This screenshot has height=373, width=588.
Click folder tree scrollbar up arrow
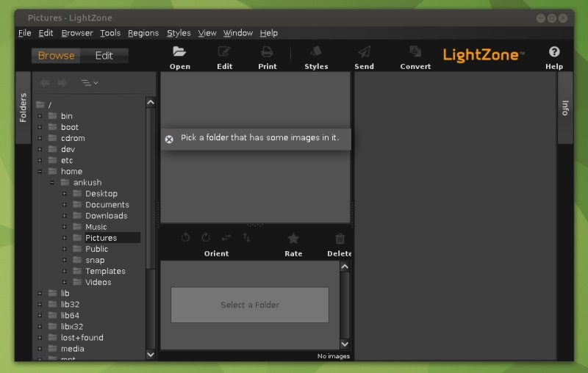coord(151,102)
